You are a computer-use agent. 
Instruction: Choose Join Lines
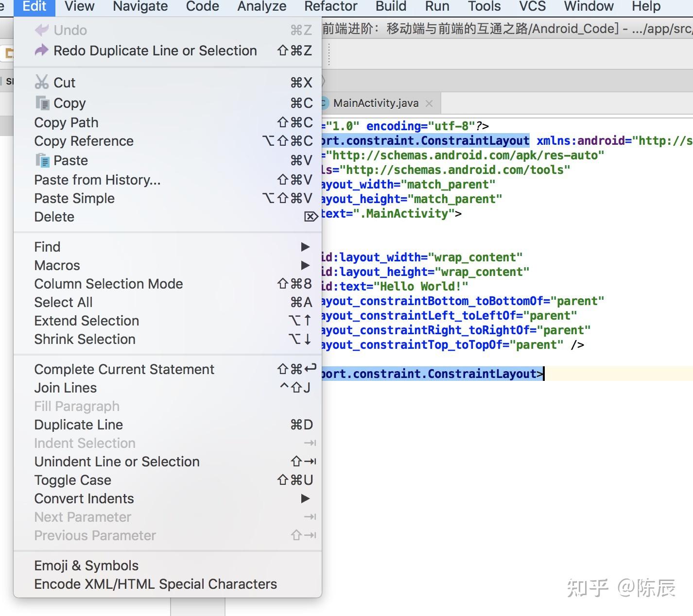point(168,388)
